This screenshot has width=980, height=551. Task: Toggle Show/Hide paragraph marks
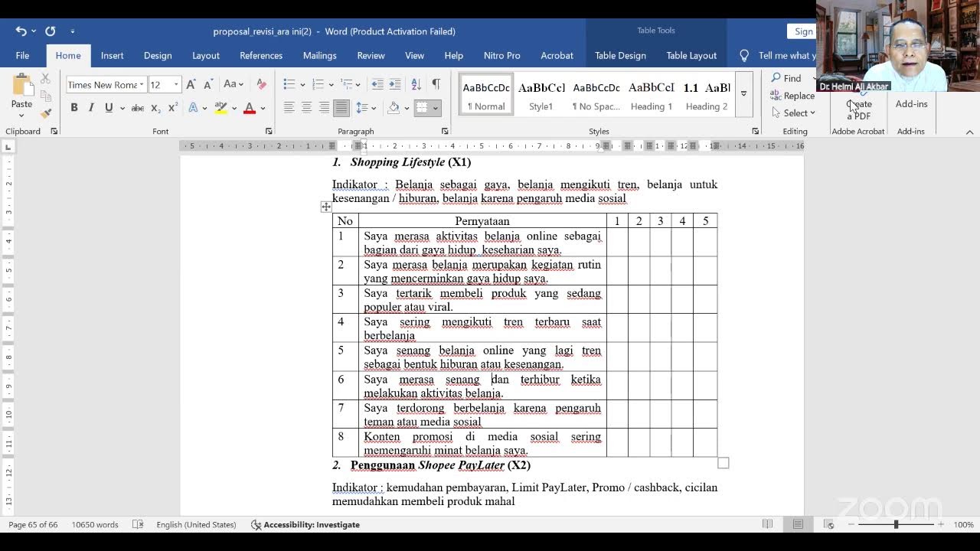[x=436, y=84]
